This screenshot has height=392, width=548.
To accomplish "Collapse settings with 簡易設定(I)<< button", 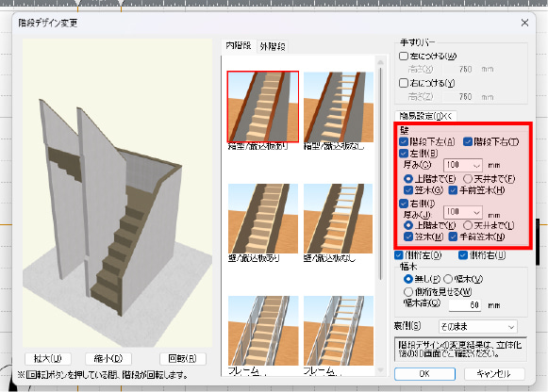I will click(x=425, y=116).
